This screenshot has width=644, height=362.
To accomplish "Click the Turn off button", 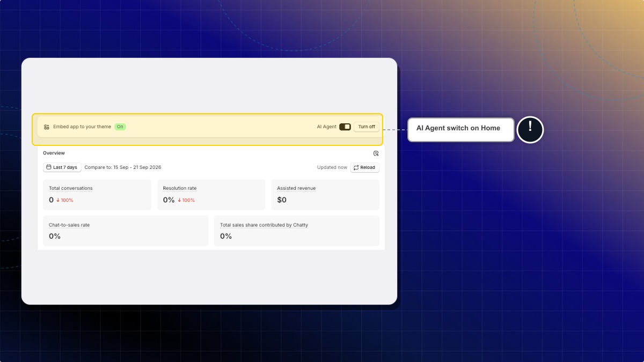I will [x=367, y=127].
